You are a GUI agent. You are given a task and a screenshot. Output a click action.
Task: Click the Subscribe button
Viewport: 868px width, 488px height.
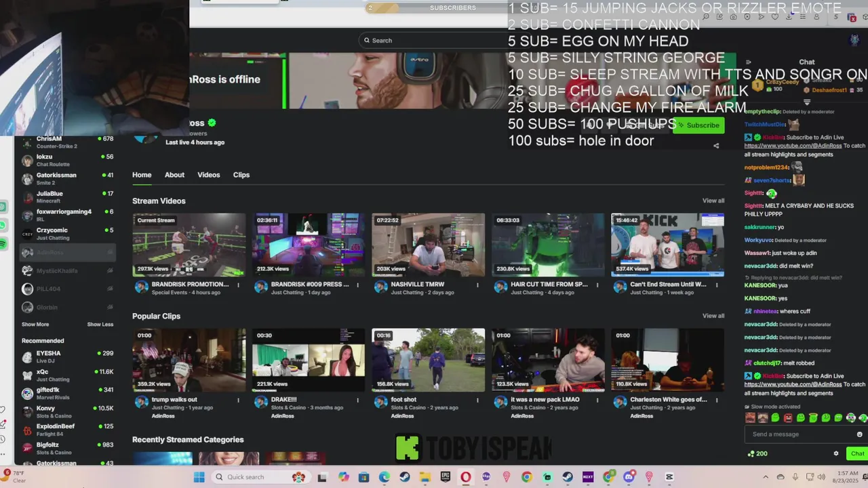(x=698, y=125)
